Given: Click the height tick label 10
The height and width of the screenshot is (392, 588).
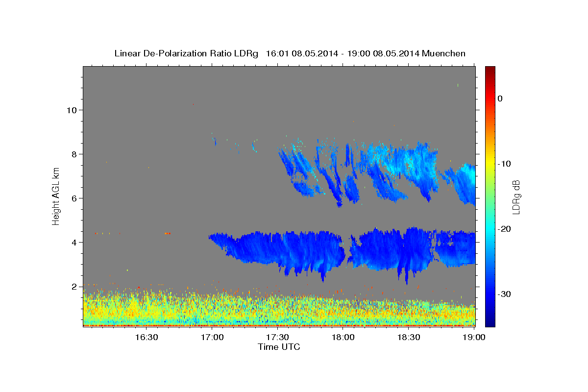Looking at the screenshot, I should tap(72, 110).
